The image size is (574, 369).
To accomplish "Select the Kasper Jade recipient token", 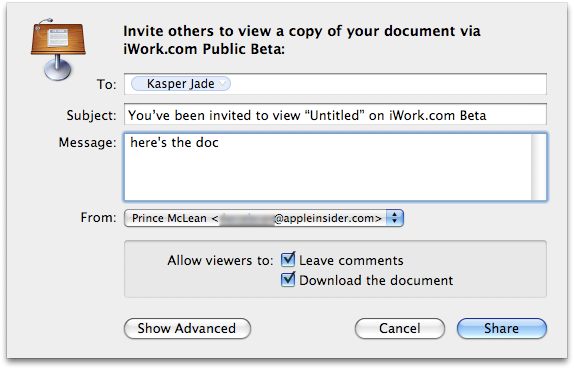I will click(x=180, y=84).
